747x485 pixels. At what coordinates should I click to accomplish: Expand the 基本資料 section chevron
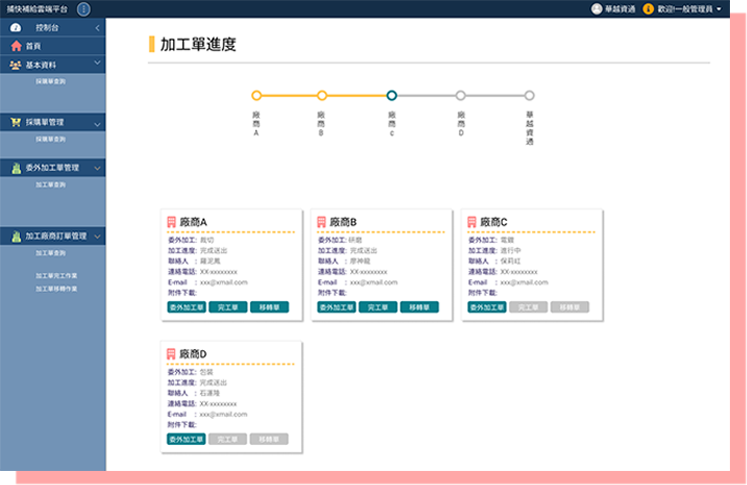pyautogui.click(x=97, y=64)
